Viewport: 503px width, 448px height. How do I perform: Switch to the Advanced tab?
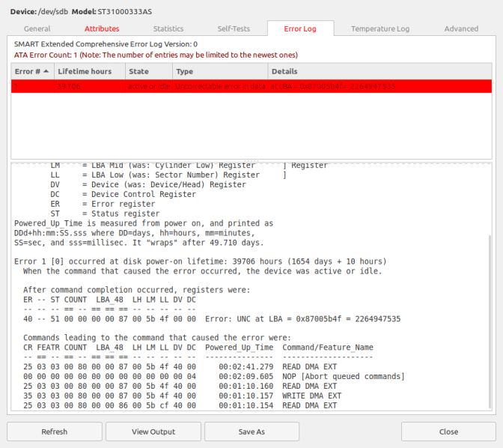coord(461,28)
